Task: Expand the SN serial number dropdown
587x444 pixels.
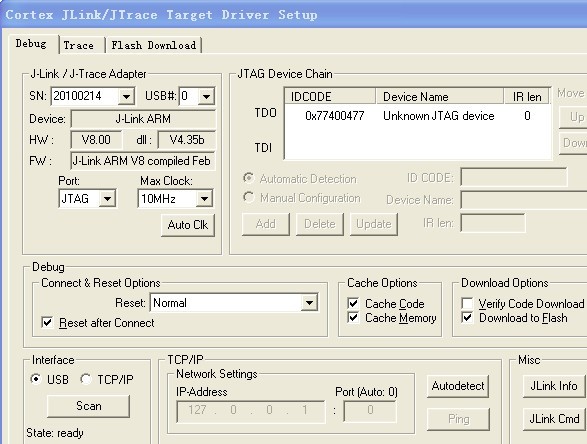Action: click(x=126, y=97)
